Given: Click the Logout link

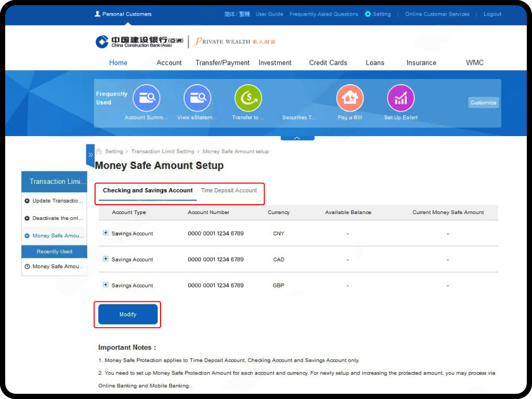Looking at the screenshot, I should tap(492, 14).
